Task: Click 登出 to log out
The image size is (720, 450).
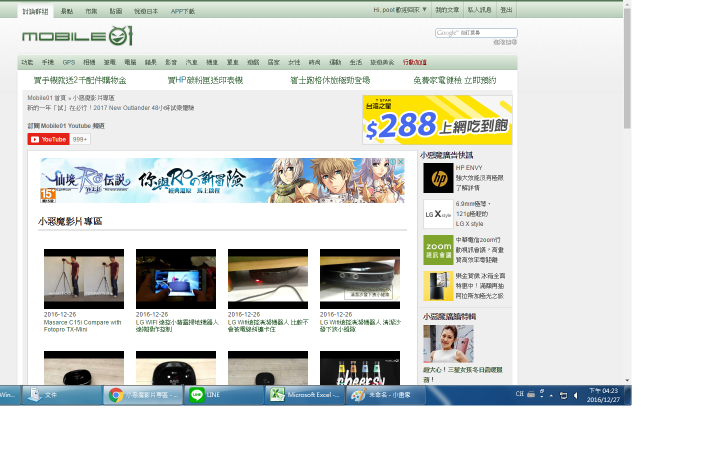Action: click(x=506, y=10)
